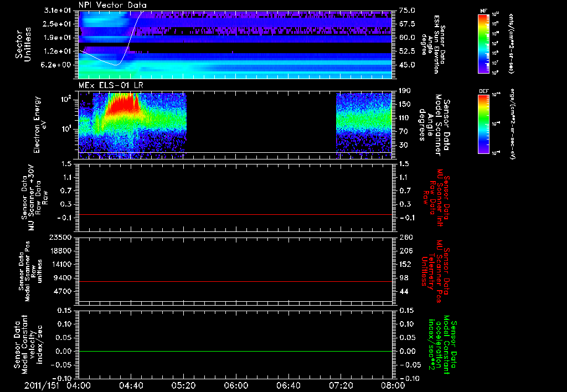Click the '4700' scanner position tick value
The width and height of the screenshot is (567, 392).
(62, 291)
